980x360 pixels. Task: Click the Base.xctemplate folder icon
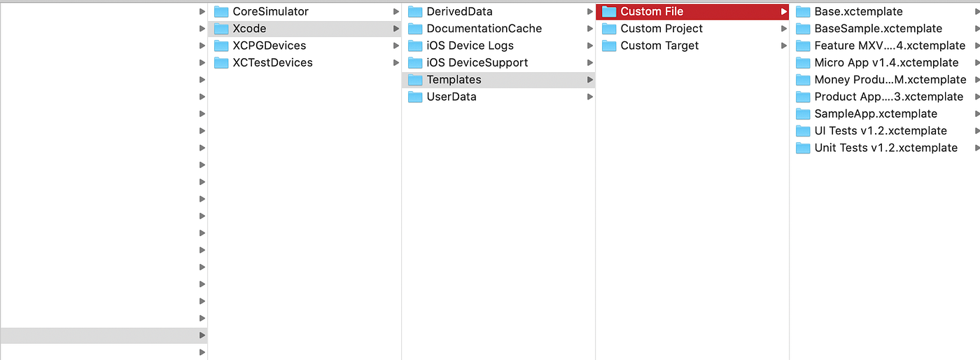click(x=803, y=11)
